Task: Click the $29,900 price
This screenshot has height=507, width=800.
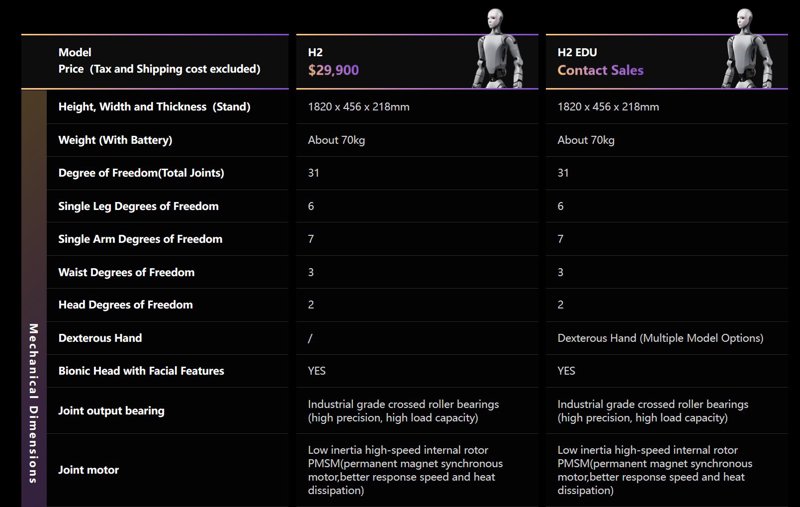Action: click(333, 70)
